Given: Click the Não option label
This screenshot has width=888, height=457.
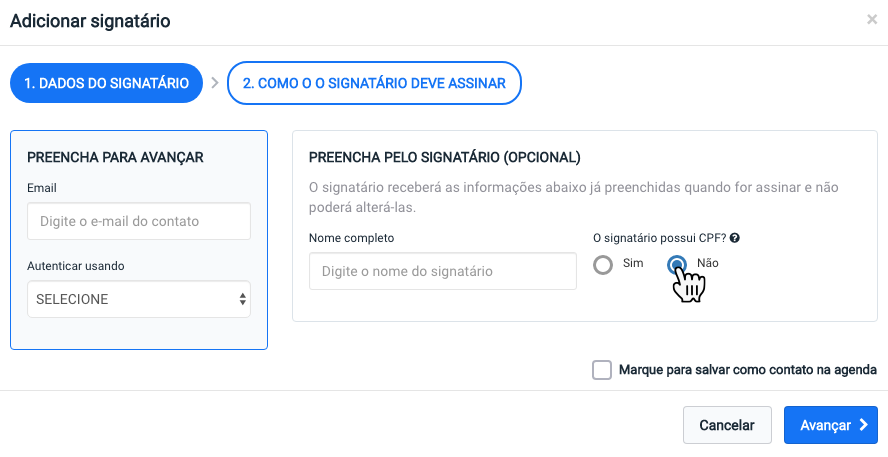Looking at the screenshot, I should 708,263.
